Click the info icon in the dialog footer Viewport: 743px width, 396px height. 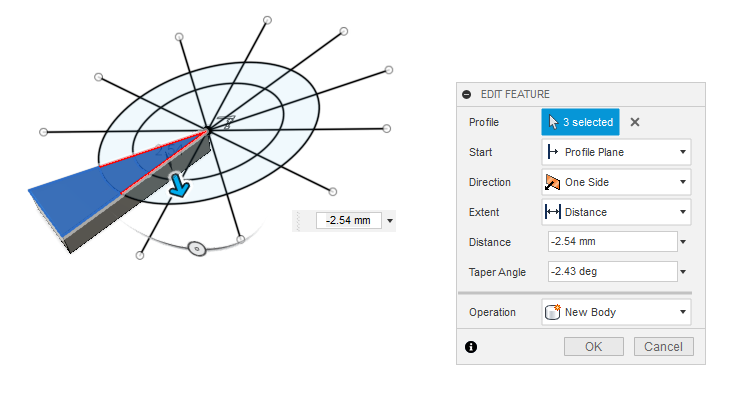tap(471, 347)
